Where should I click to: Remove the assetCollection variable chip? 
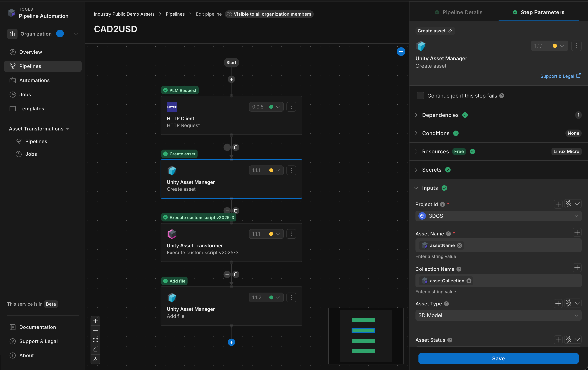point(469,281)
